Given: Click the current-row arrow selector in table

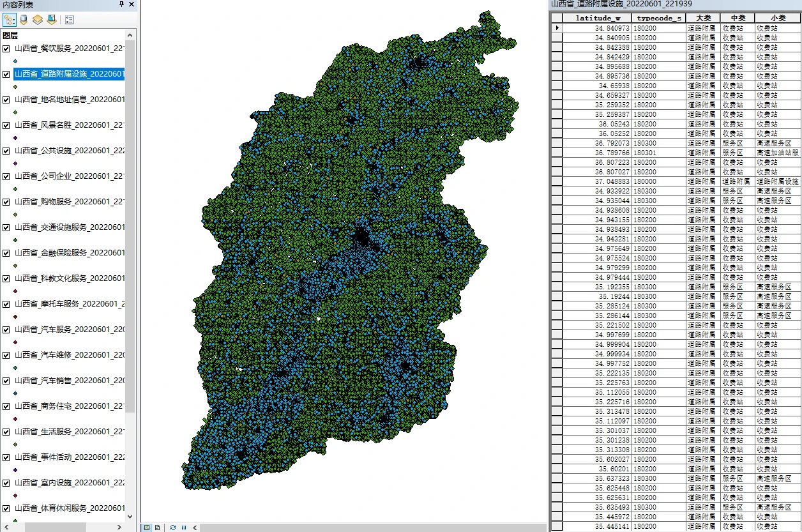Looking at the screenshot, I should 556,28.
